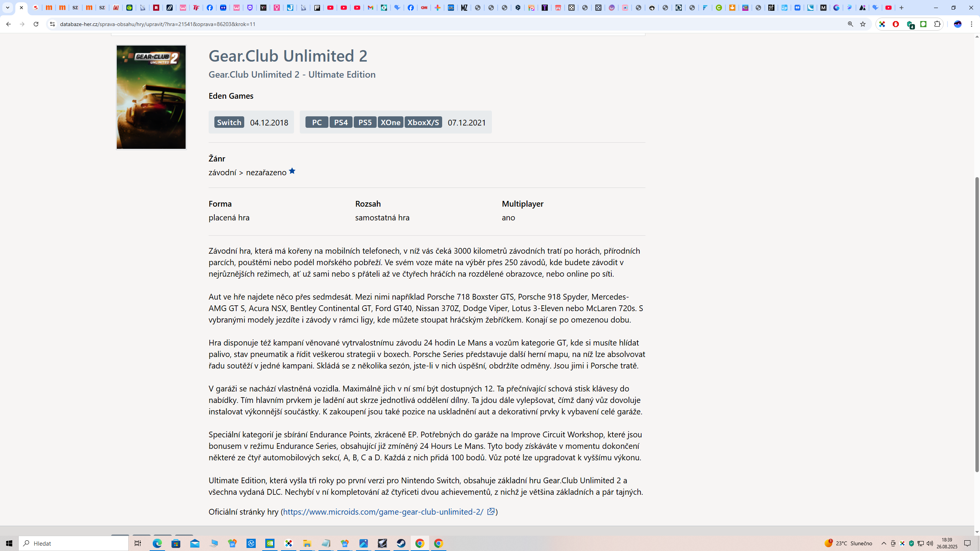Open Microsoft Edge from the taskbar
Screen dimensions: 980x551
(x=157, y=543)
